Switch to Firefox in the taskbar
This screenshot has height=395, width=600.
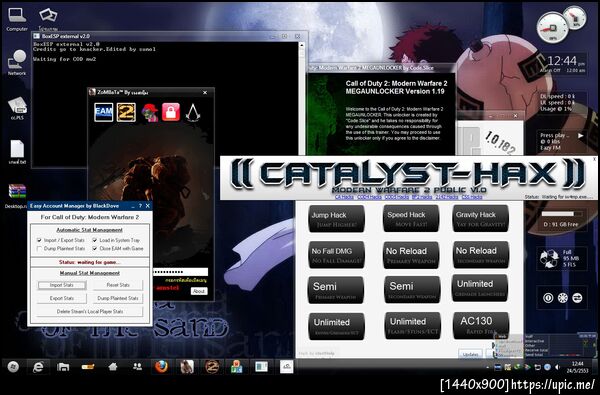pyautogui.click(x=161, y=367)
